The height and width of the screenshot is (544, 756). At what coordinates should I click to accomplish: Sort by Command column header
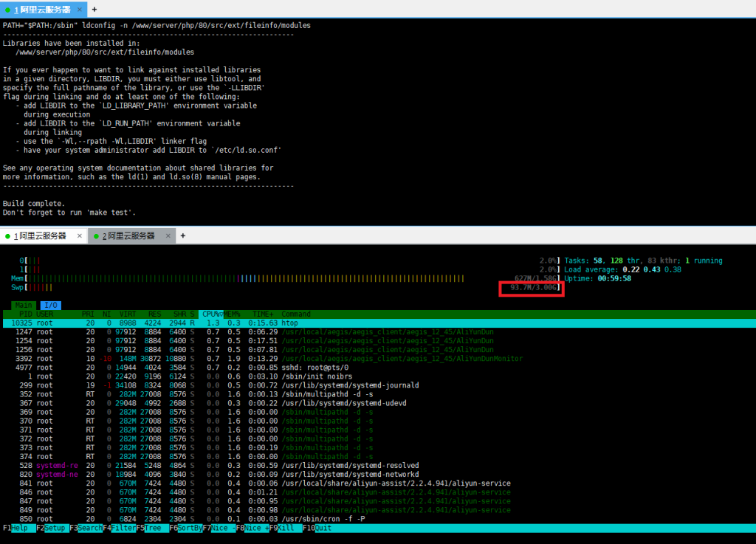click(296, 314)
